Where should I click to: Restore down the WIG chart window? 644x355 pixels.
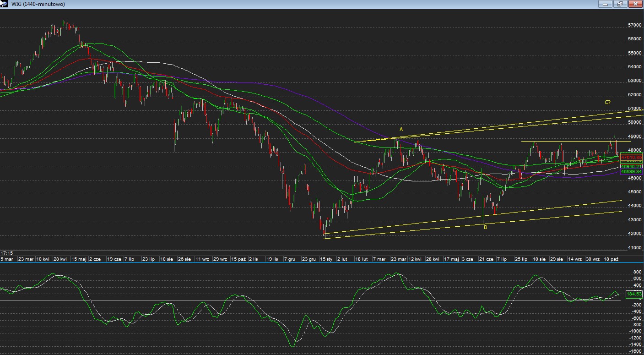620,4
